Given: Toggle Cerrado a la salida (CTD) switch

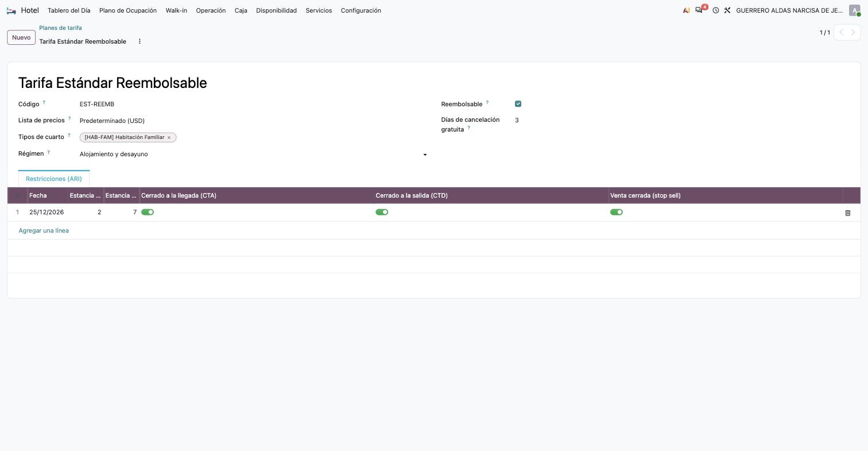Looking at the screenshot, I should click(382, 212).
